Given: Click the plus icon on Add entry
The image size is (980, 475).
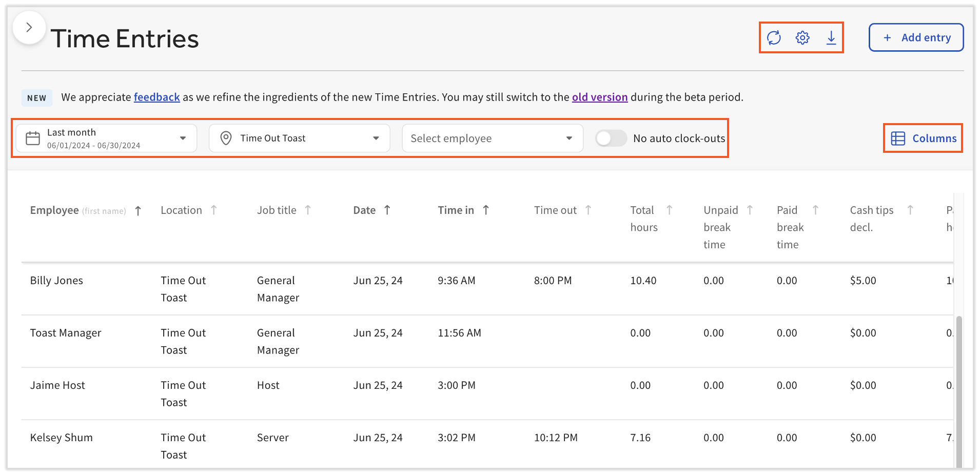Looking at the screenshot, I should 887,37.
